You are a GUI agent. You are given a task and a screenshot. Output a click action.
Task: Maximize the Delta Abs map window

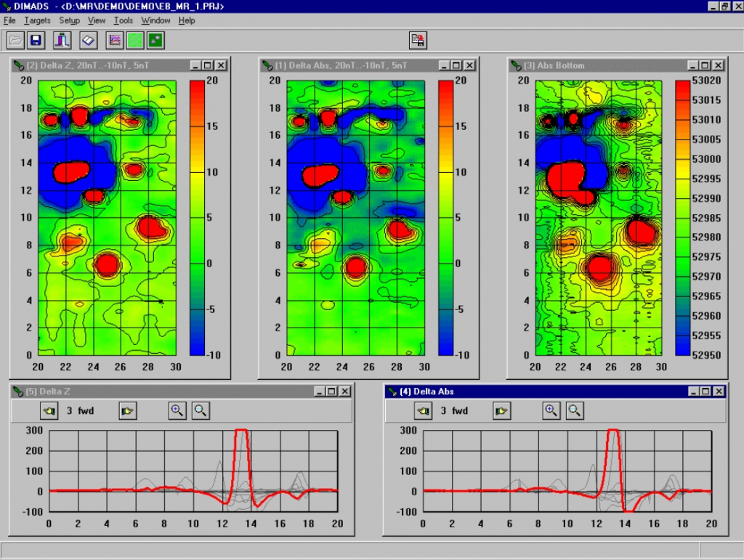pos(456,65)
